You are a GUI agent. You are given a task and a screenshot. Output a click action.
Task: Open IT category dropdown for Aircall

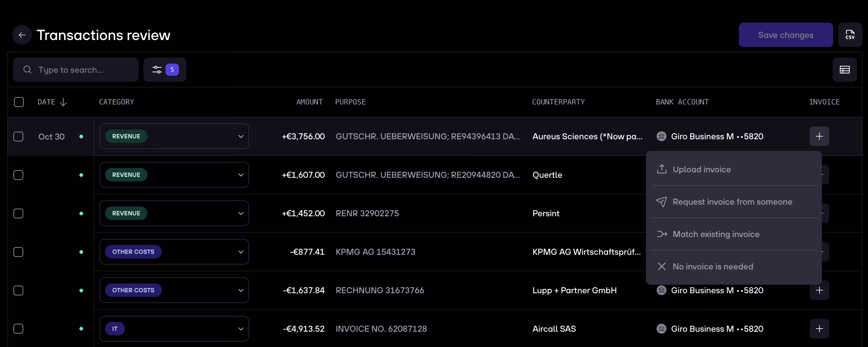(241, 329)
